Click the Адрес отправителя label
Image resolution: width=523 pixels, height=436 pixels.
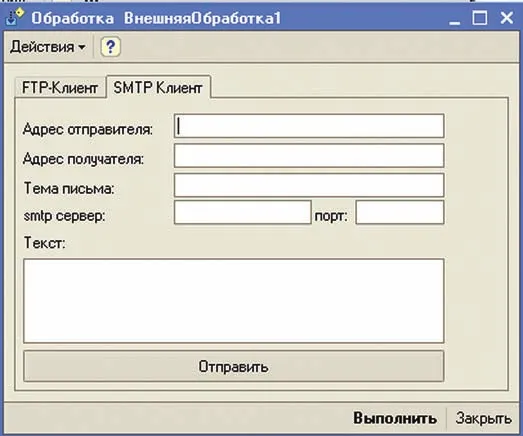point(88,129)
